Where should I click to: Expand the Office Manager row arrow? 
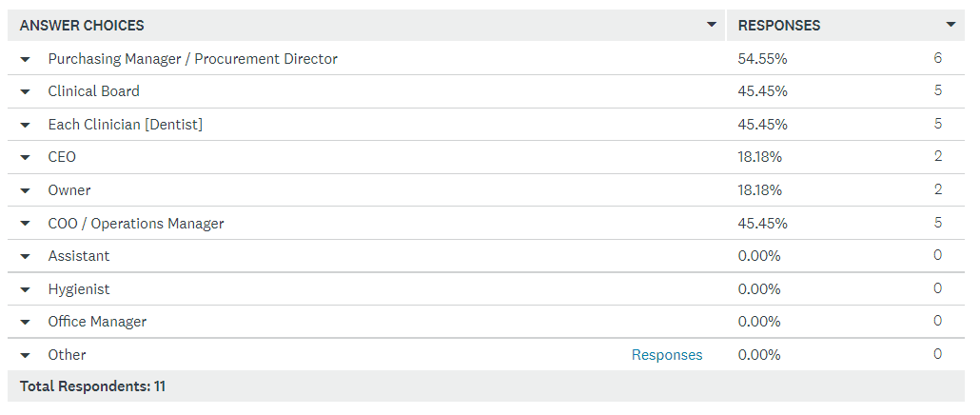tap(25, 323)
